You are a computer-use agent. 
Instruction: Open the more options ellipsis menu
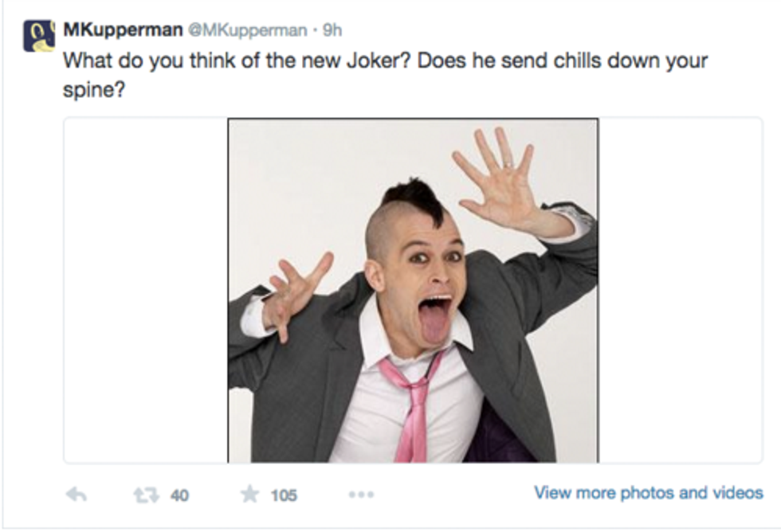tap(361, 495)
